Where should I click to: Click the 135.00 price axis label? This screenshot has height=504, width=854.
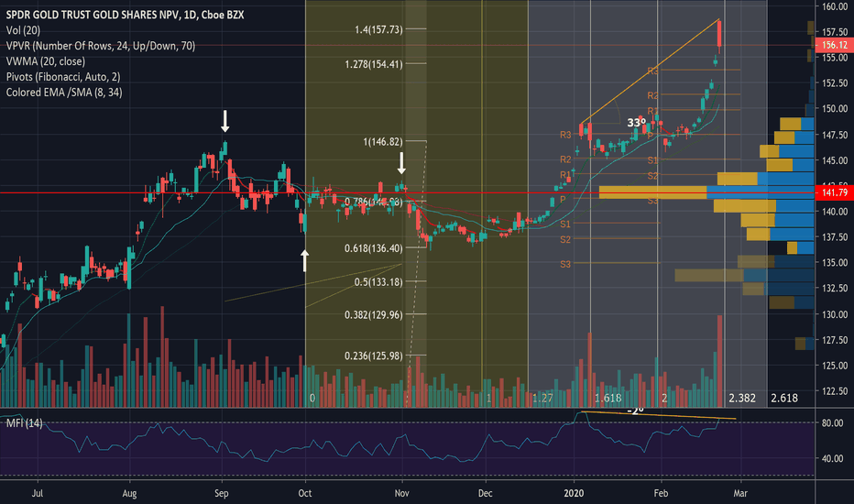tap(835, 263)
